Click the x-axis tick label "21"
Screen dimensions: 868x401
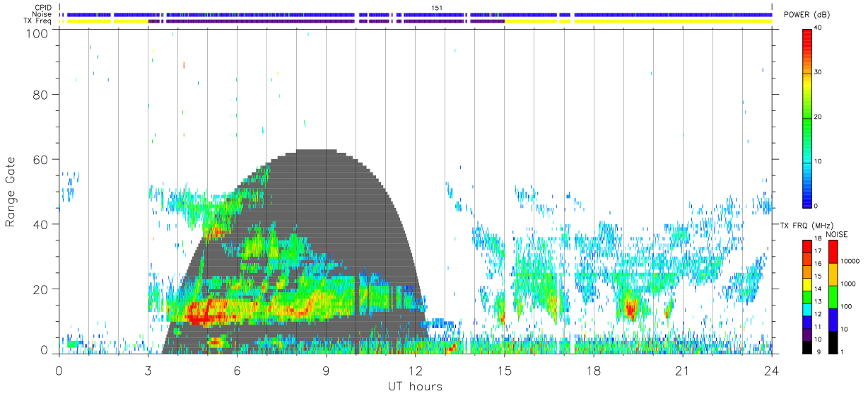(x=682, y=371)
